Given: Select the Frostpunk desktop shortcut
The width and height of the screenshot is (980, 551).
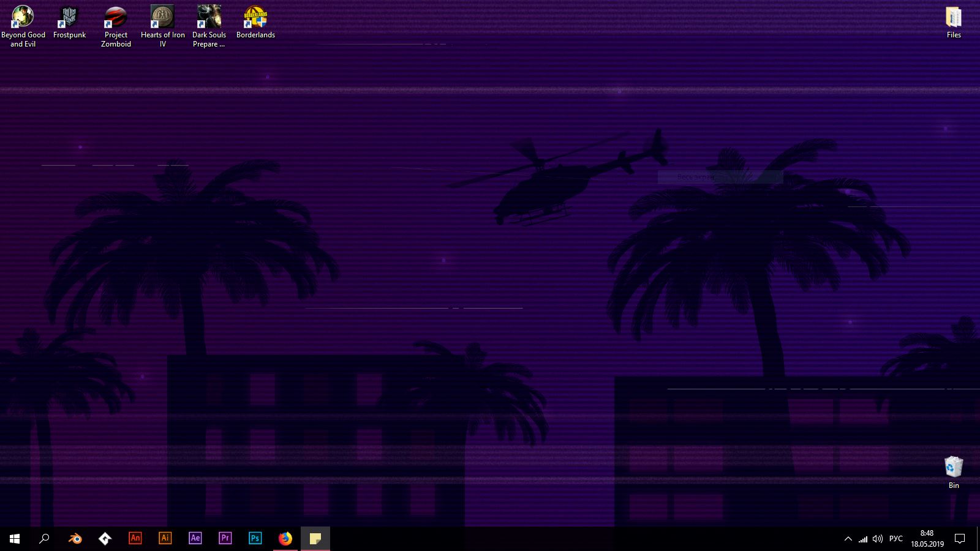Looking at the screenshot, I should point(69,23).
